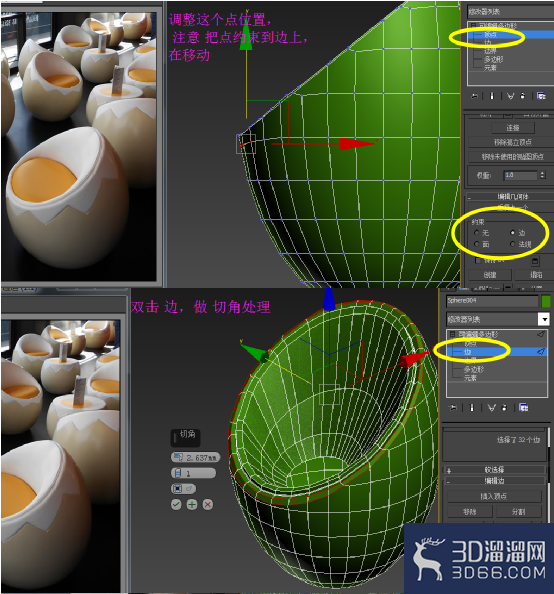Click the red X-axis arrow of the upper gizmo
The image size is (554, 594).
tap(356, 144)
